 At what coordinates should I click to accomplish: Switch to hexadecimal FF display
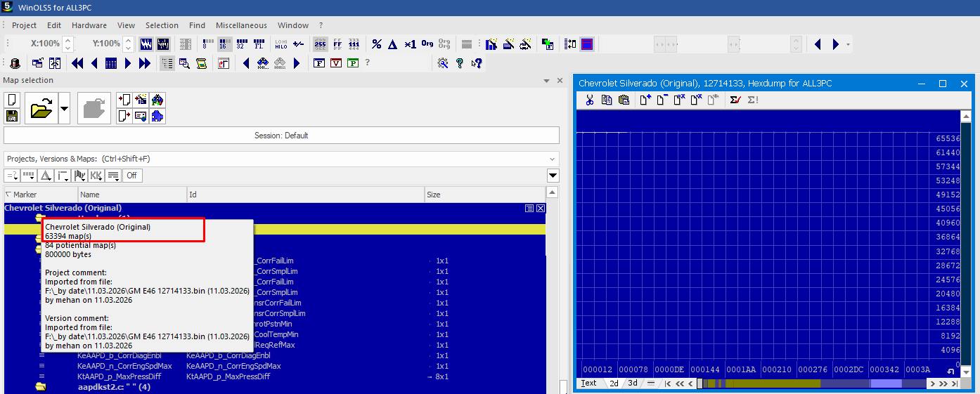click(337, 44)
